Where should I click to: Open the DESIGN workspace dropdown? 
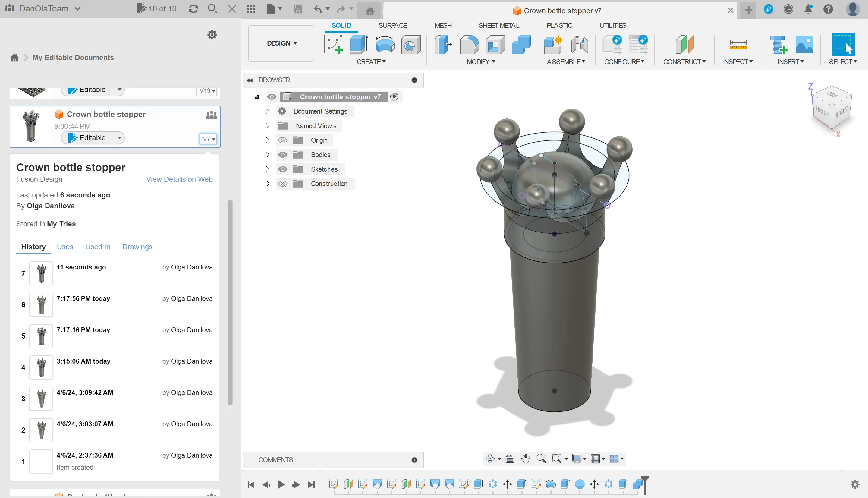[x=281, y=43]
